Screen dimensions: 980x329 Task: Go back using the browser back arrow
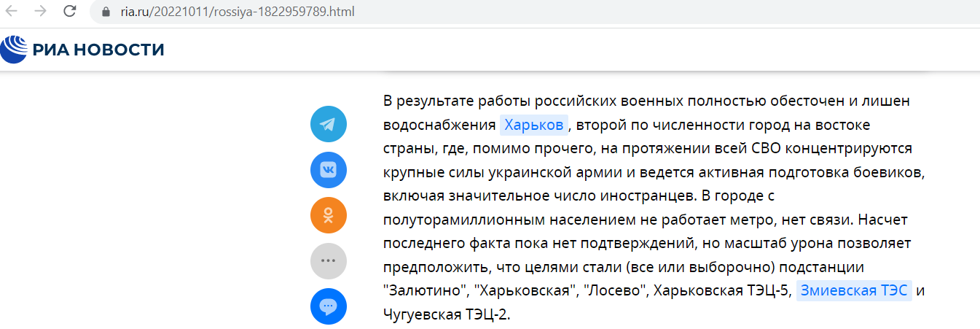tap(12, 12)
